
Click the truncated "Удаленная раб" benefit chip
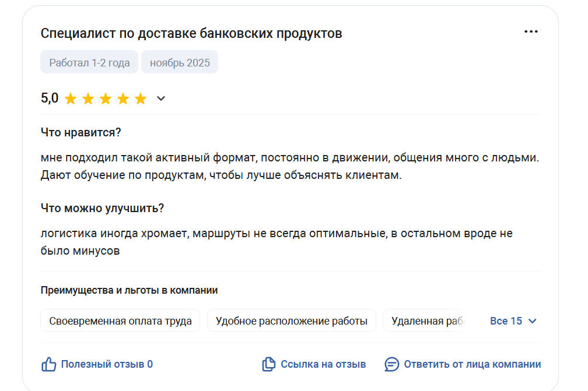426,321
